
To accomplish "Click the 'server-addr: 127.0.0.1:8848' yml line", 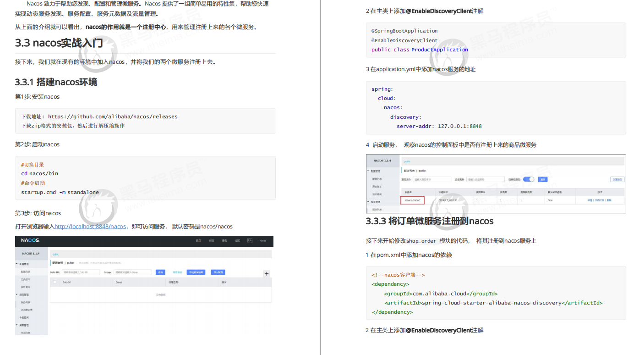I will 439,126.
